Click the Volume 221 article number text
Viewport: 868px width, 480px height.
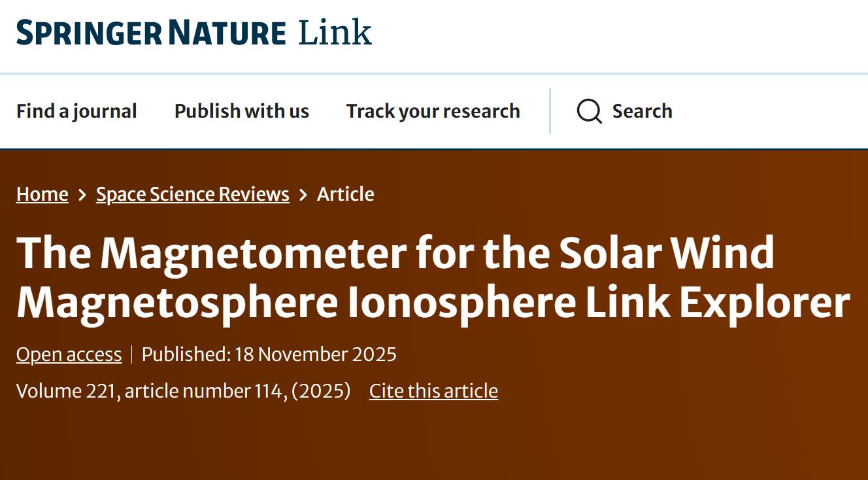pos(152,391)
